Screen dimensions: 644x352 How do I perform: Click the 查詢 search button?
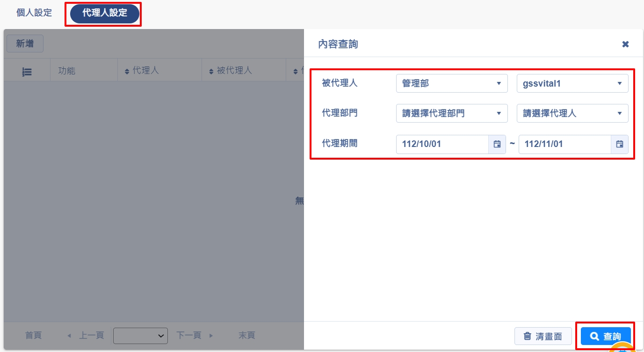[606, 336]
